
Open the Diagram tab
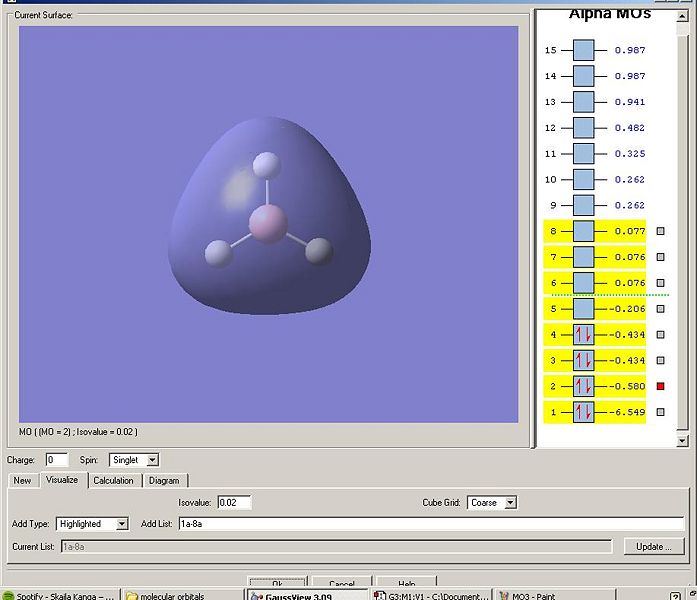pyautogui.click(x=164, y=481)
